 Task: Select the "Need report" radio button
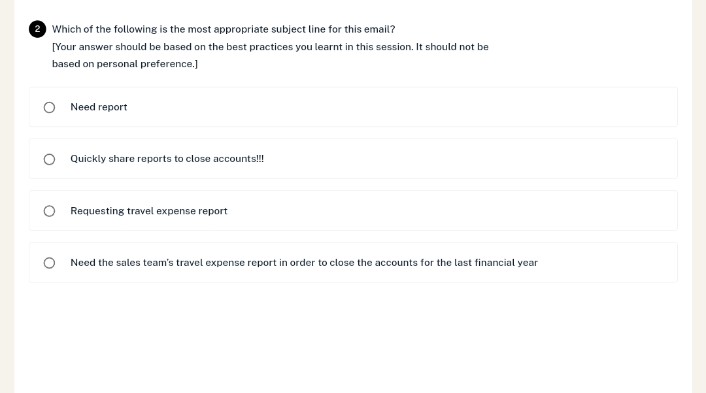point(50,107)
